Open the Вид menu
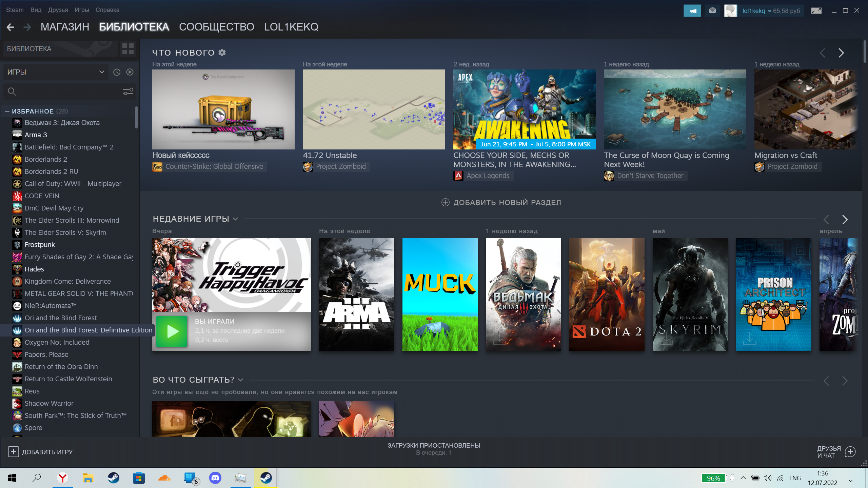Screen dimensions: 868x488 [36, 10]
